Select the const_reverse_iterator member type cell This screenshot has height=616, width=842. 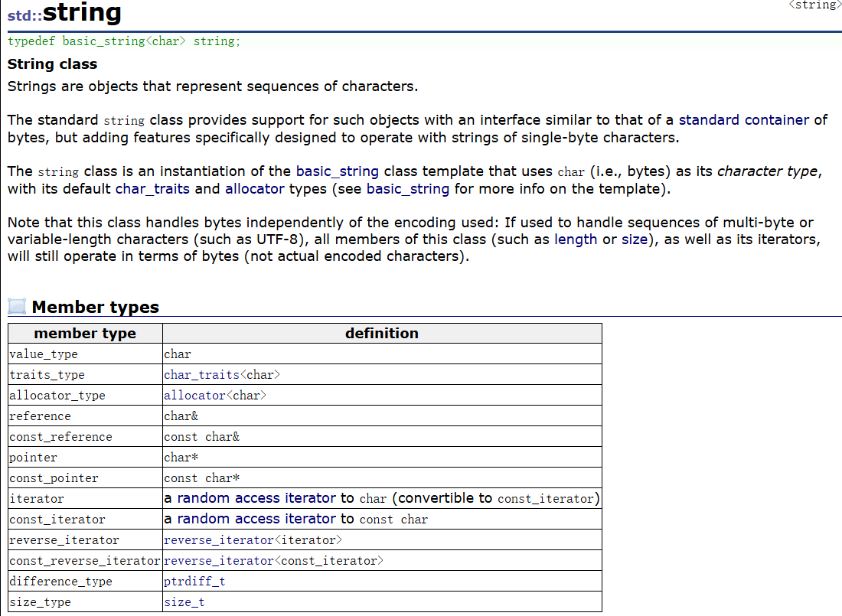86,561
